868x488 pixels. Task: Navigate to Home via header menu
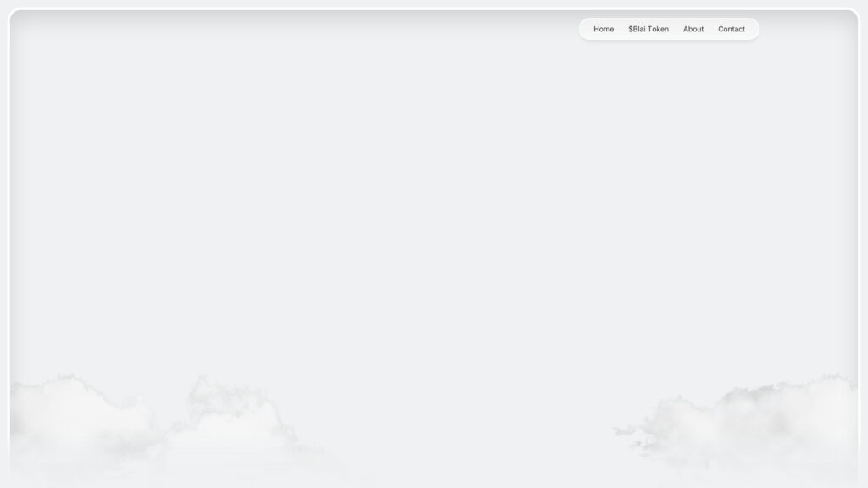click(604, 29)
